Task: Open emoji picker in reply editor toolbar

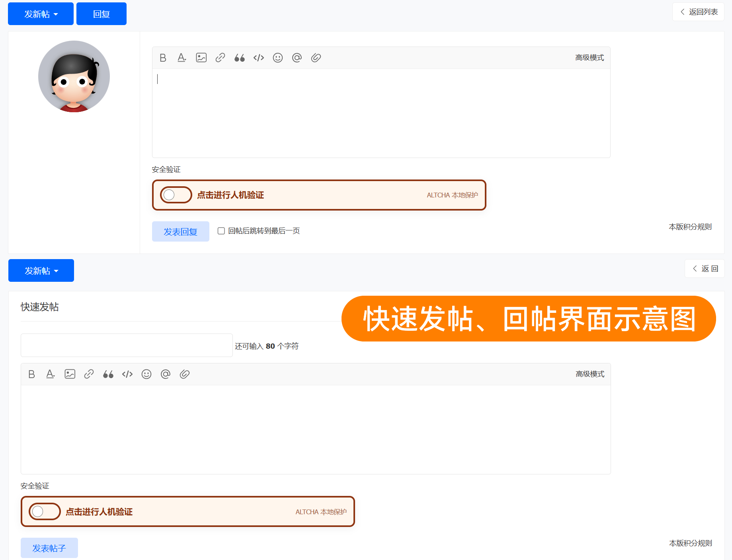Action: 278,58
